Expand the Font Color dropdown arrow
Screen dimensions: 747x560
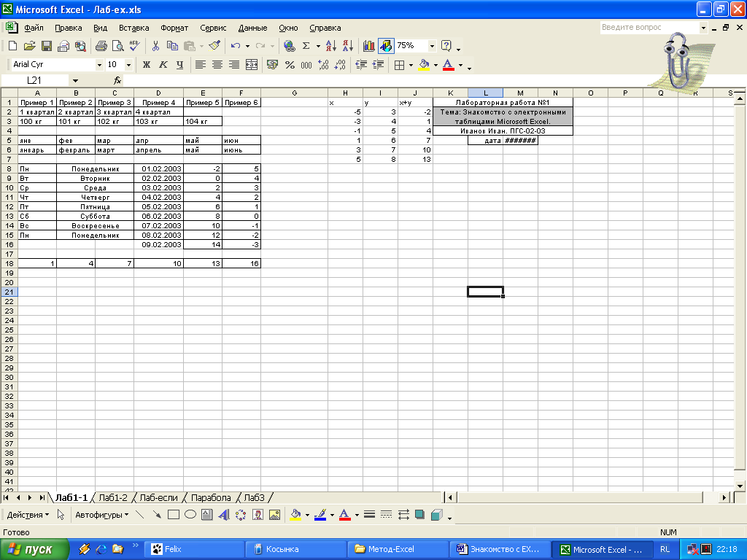[460, 65]
